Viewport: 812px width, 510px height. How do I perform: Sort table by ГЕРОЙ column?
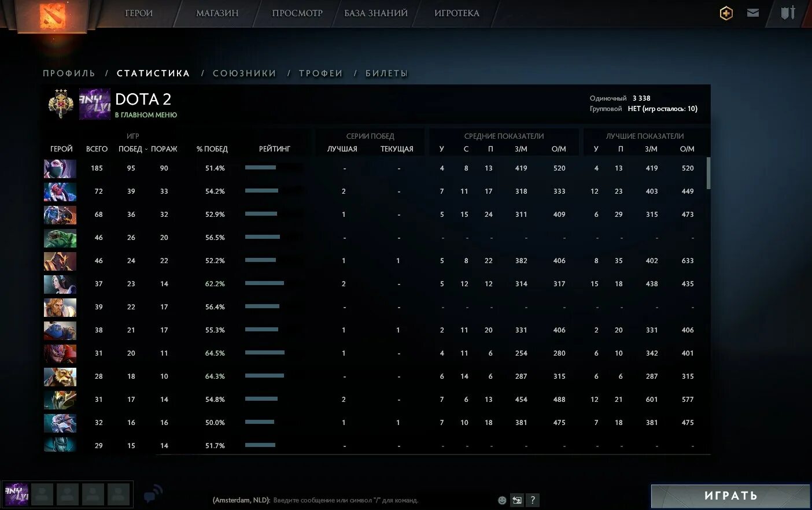click(61, 149)
